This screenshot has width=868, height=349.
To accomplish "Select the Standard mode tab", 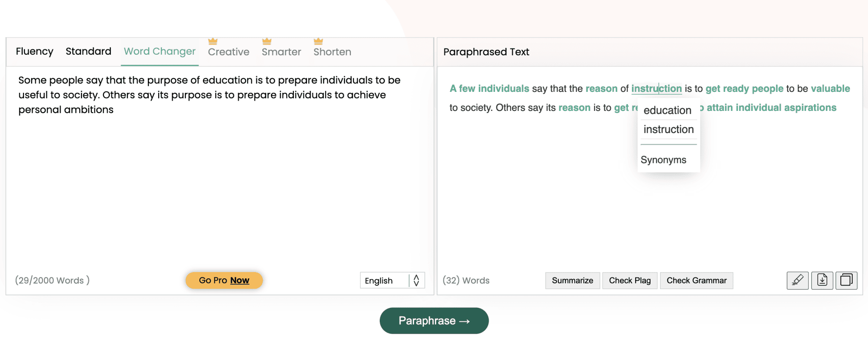I will [x=88, y=52].
